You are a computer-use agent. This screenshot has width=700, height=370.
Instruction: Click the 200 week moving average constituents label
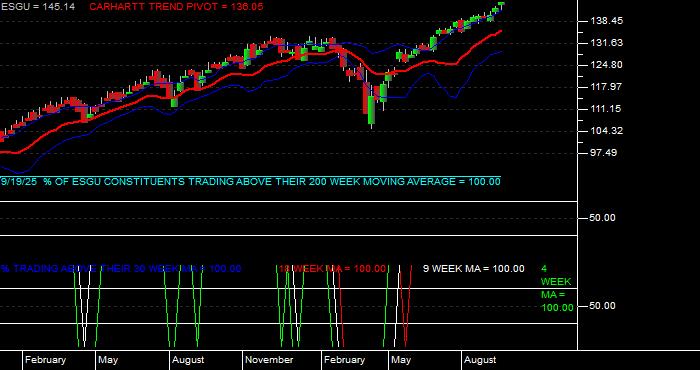tap(250, 182)
